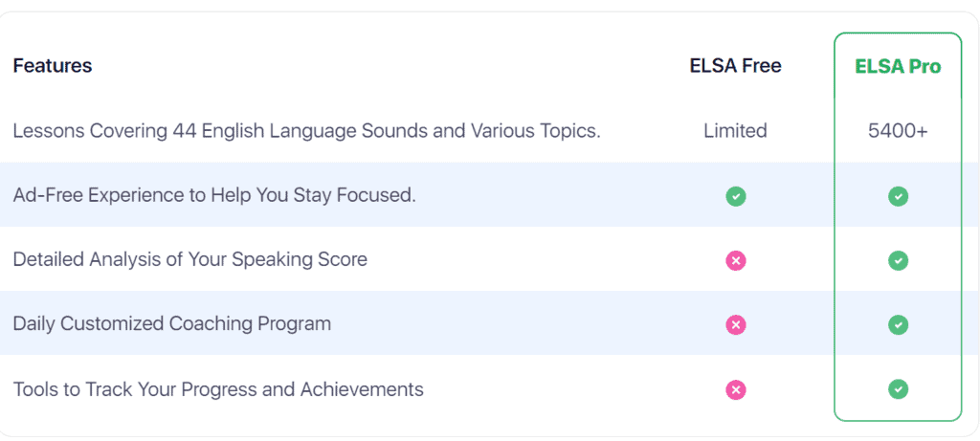Screen dimensions: 980x441
Task: Select the ELSA Free column header
Action: click(736, 66)
